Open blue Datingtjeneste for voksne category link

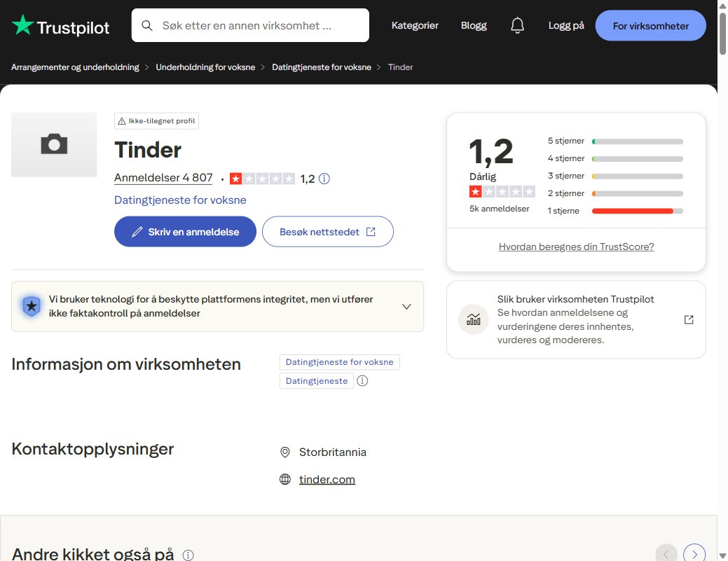[180, 200]
